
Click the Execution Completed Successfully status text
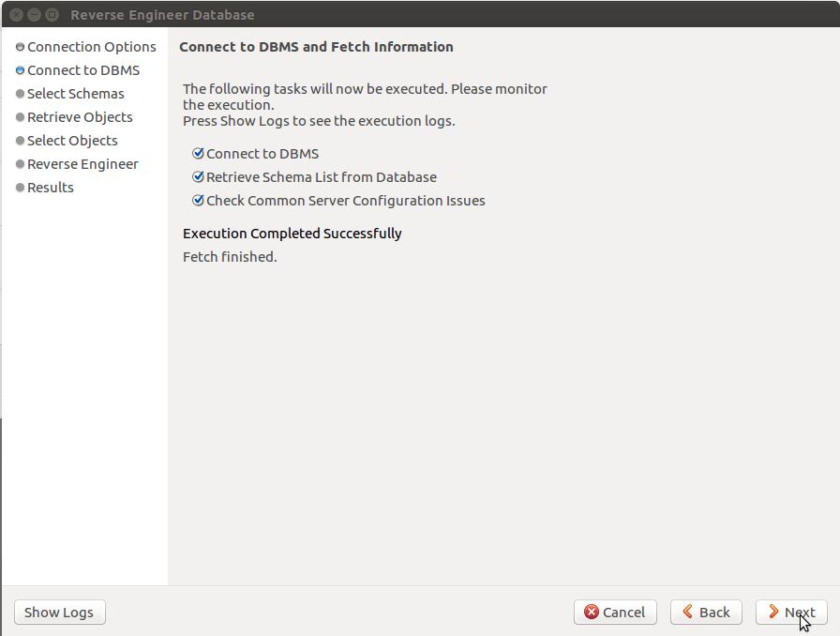[292, 234]
